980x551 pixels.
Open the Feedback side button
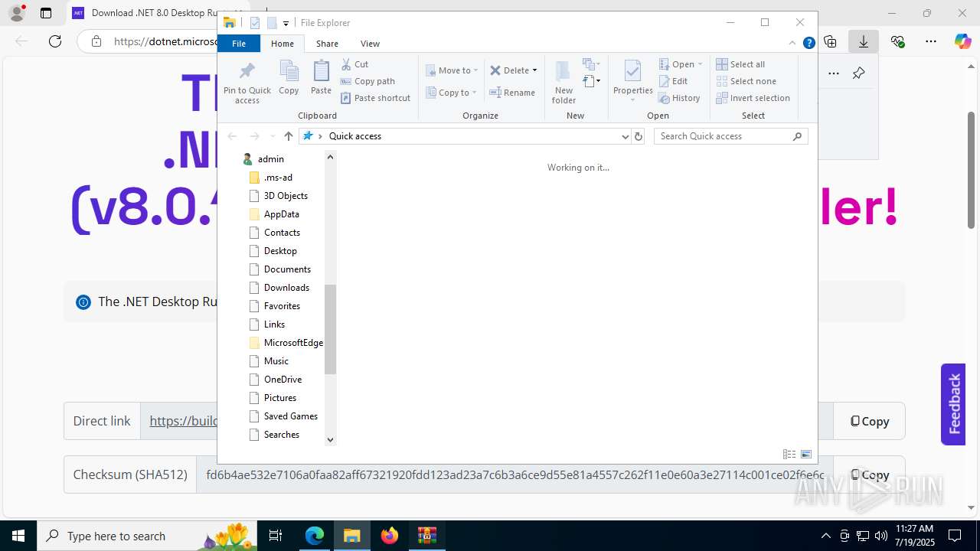953,404
